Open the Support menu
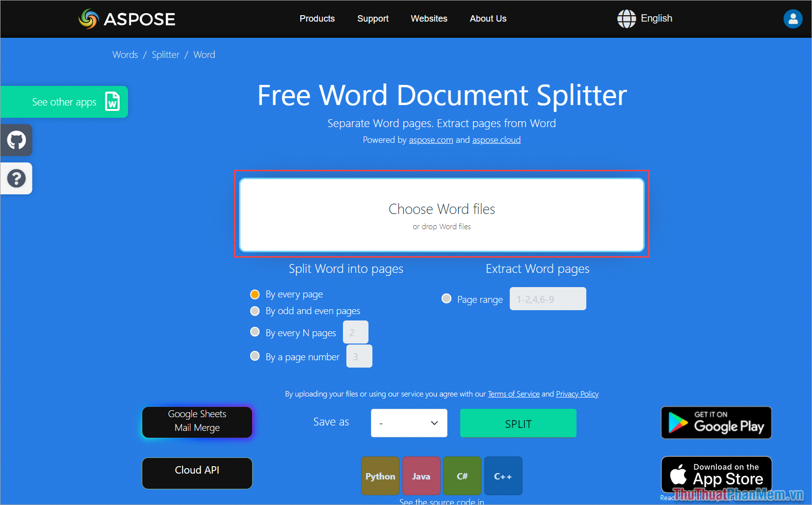 coord(373,19)
